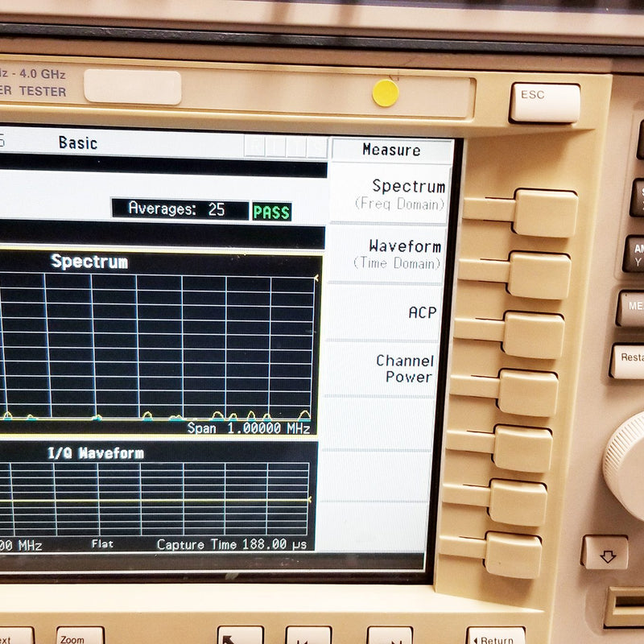Push the Restart hardware key

point(628,361)
